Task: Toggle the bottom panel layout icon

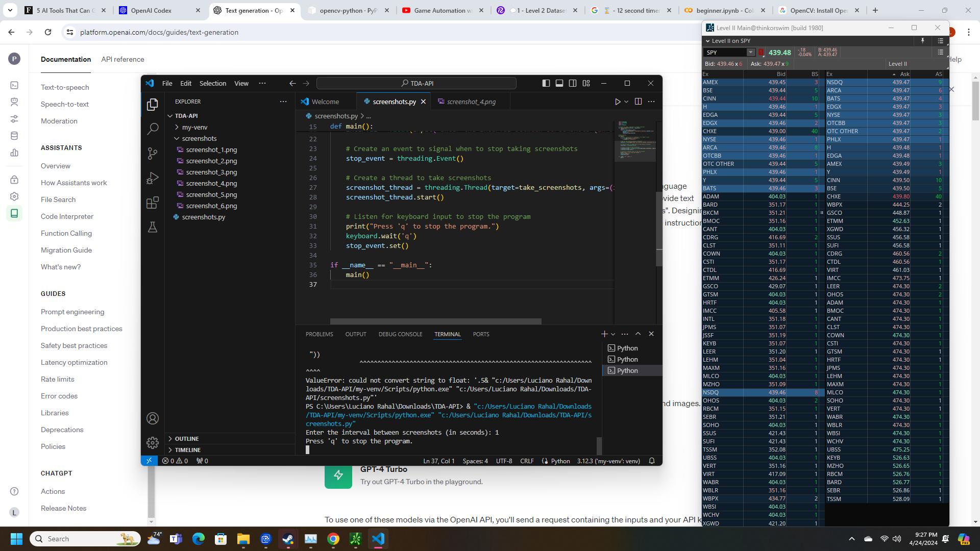Action: pos(559,83)
